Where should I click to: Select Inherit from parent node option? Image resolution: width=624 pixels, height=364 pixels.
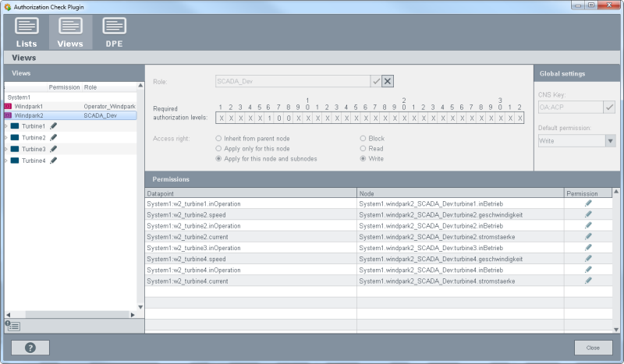pos(218,138)
